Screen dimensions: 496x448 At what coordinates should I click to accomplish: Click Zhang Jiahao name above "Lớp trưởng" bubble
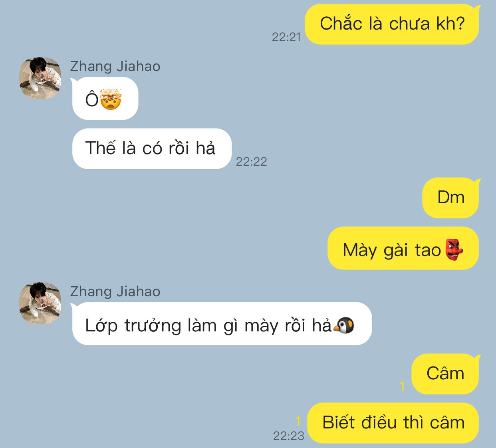(115, 291)
